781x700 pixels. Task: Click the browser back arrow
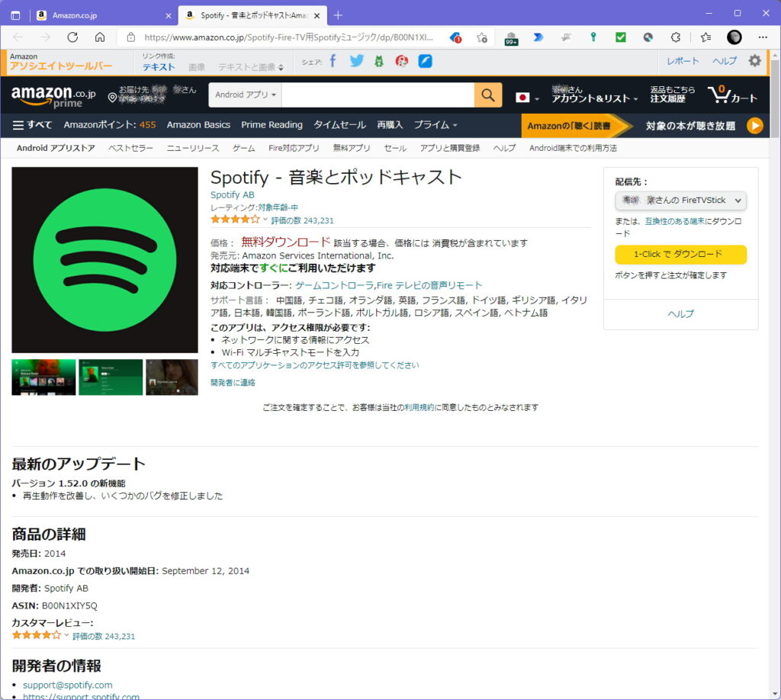tap(18, 37)
